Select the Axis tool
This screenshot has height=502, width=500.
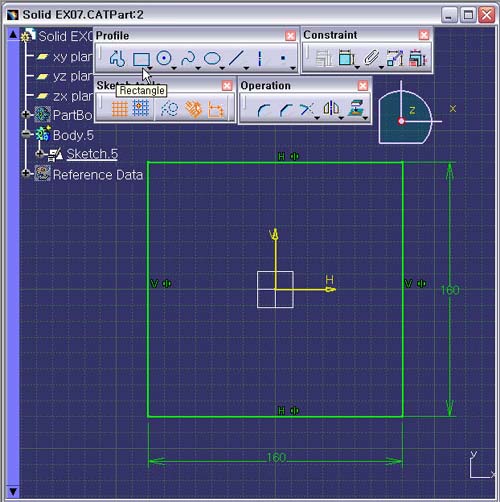click(260, 58)
